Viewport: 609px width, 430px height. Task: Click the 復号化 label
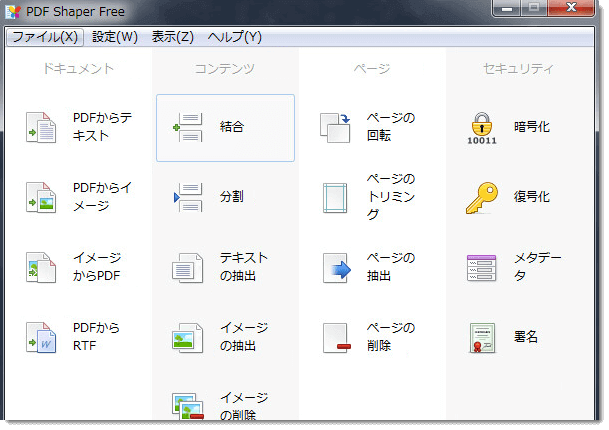(x=532, y=197)
